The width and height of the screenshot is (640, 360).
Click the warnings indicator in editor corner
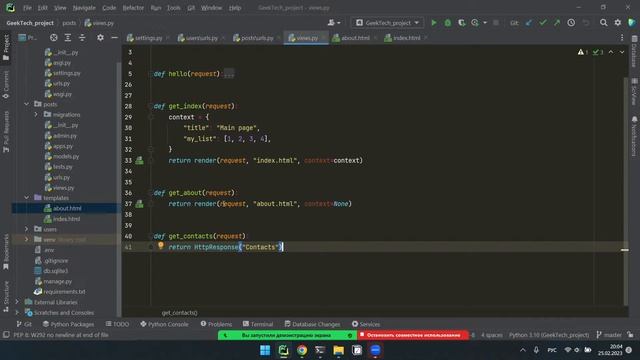tap(583, 52)
